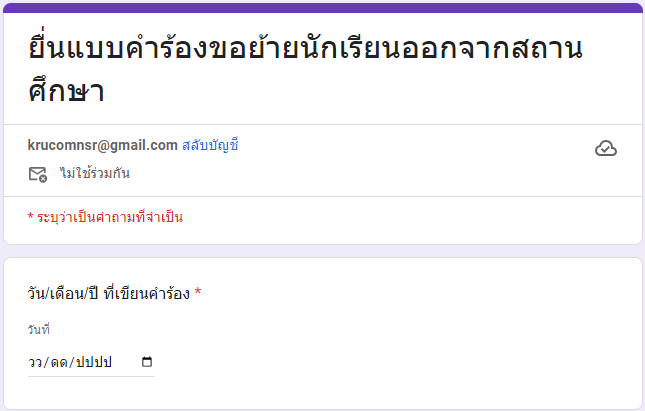Viewport: 645px width, 411px height.
Task: Click the ไม่ใช้ร่วมกัน not shared label
Action: pyautogui.click(x=95, y=173)
